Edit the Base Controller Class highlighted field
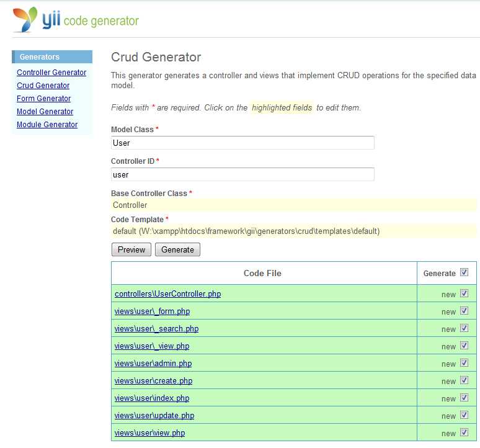Viewport: 480px width, 448px height. [293, 205]
